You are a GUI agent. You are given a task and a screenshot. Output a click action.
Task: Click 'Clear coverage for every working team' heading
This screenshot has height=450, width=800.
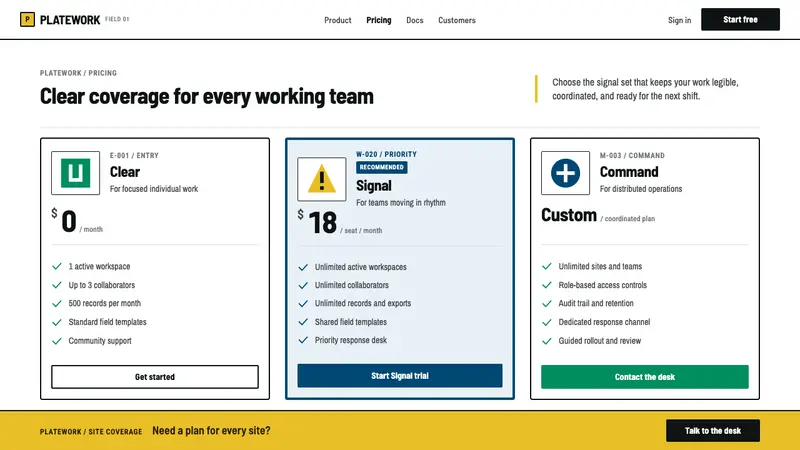(x=207, y=96)
